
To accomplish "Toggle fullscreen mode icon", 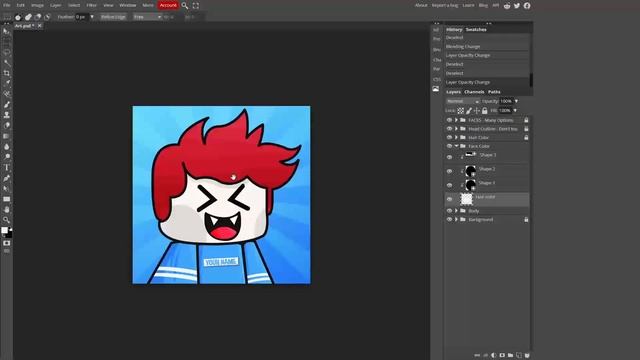I will pos(196,6).
